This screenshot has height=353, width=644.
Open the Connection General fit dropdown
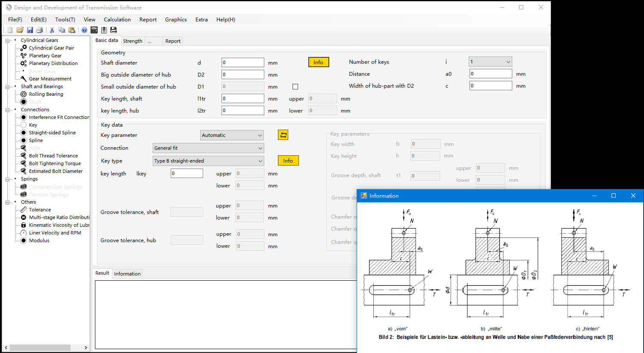click(x=208, y=148)
